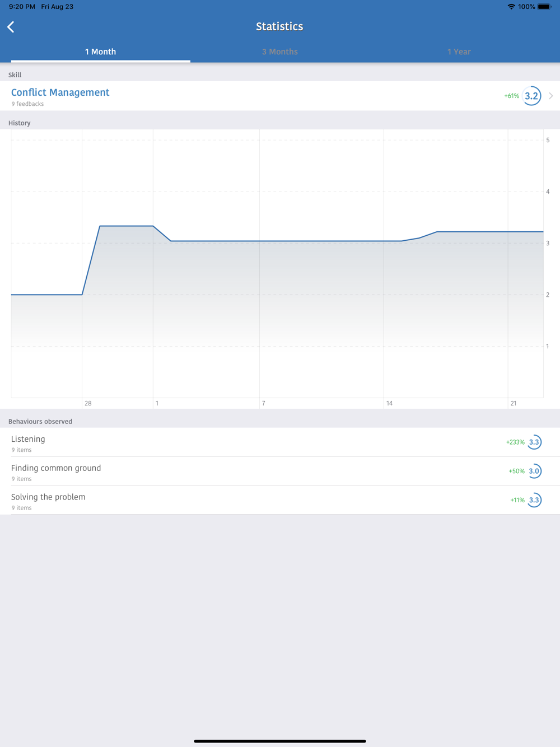Click Solving the problem 3.3 score ring
Viewport: 560px width, 747px height.
534,500
